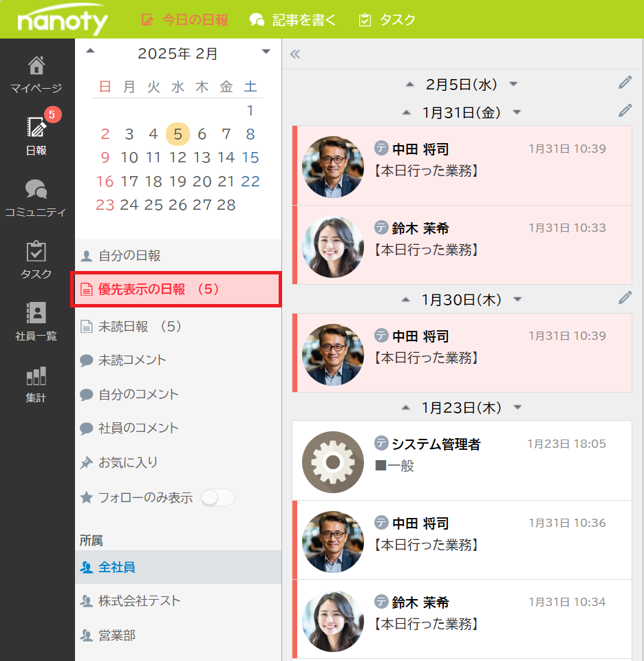Select February 28 in the calendar
The width and height of the screenshot is (644, 661).
pyautogui.click(x=226, y=205)
